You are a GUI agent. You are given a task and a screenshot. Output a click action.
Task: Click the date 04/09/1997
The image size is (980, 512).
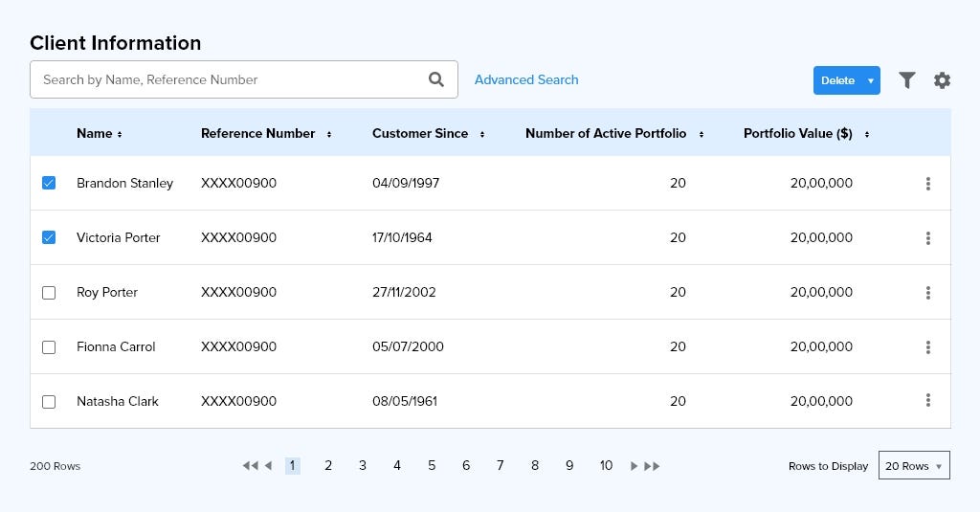(x=406, y=183)
